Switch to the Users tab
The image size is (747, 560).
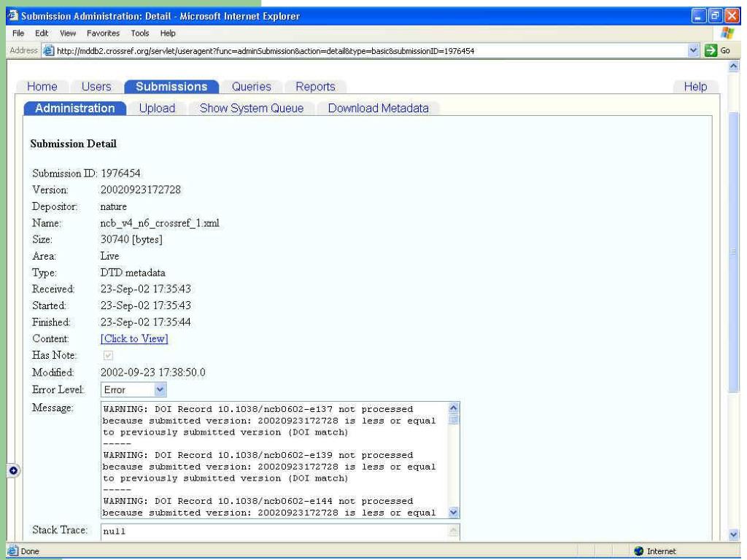click(x=96, y=87)
